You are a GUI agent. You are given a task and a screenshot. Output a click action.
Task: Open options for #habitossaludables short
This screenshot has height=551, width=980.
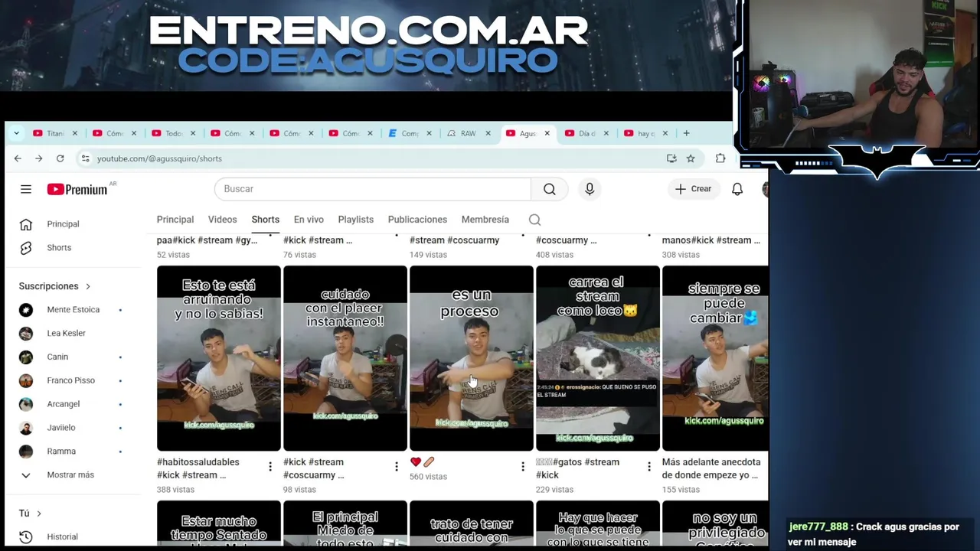coord(270,466)
